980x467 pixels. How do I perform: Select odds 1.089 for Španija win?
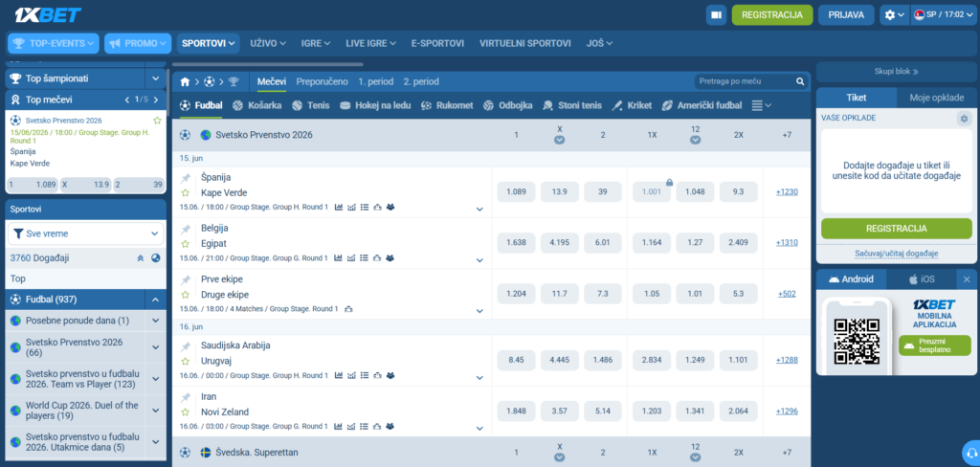click(x=516, y=192)
